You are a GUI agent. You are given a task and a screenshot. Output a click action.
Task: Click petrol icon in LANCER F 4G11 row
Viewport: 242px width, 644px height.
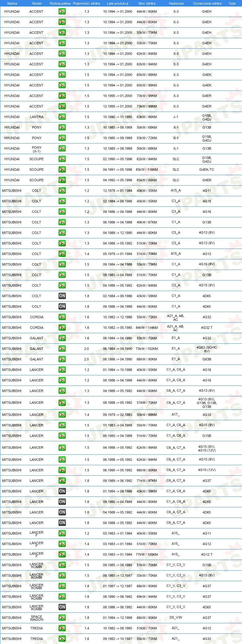point(62,533)
